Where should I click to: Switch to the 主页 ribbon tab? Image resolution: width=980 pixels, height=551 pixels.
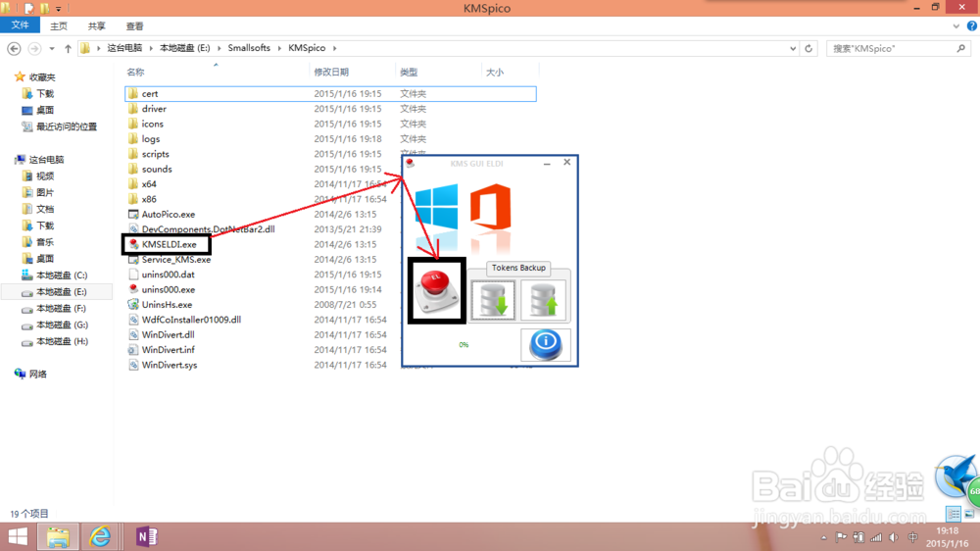click(x=59, y=25)
